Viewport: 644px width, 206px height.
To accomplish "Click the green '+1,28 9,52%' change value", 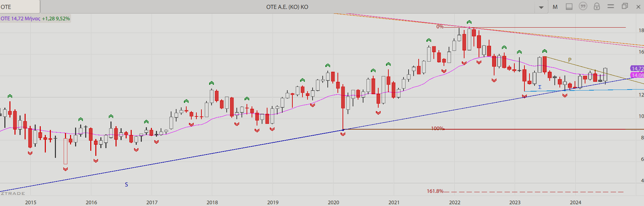I will [x=56, y=19].
